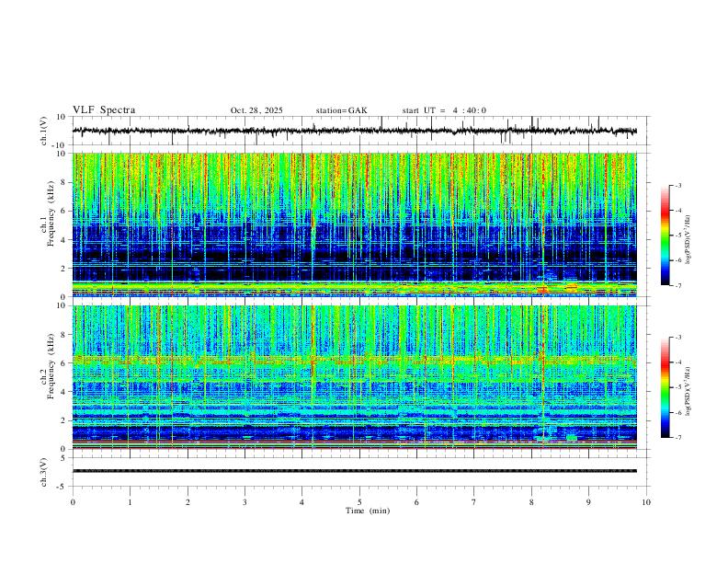This screenshot has height=563, width=728.
Task: Click the ch.2 spectrogram panel
Action: 355,377
